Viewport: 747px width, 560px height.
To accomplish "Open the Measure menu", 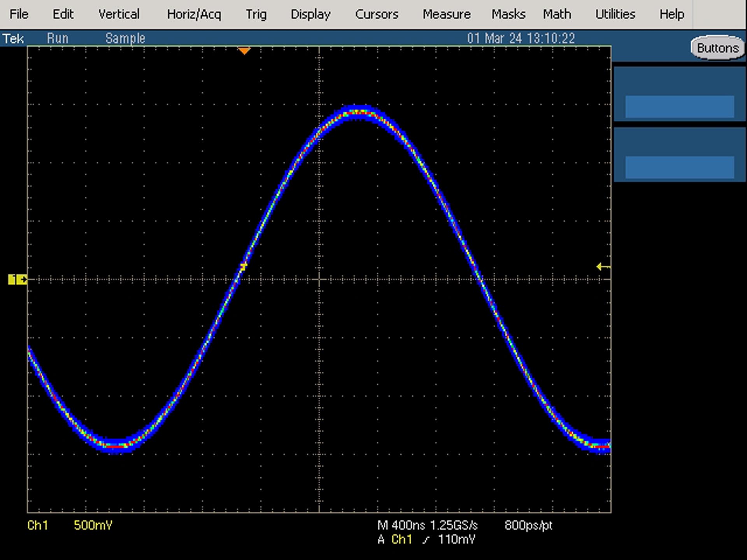I will [447, 14].
